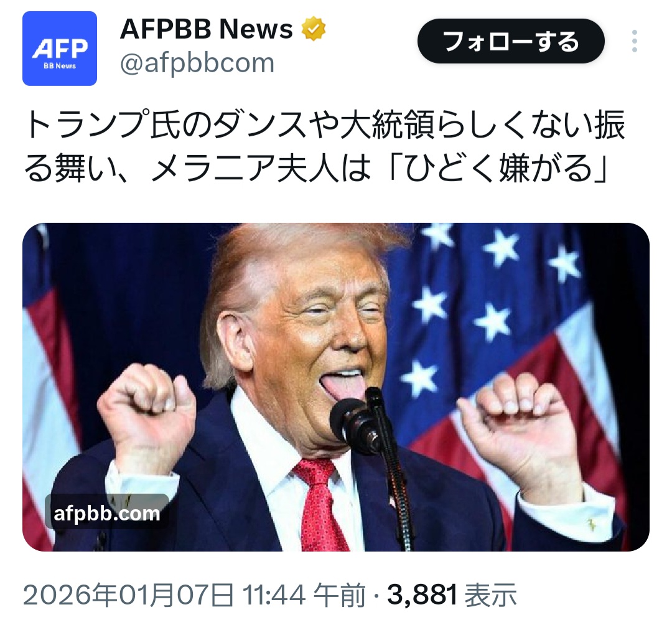Click the 3,881 view count number
The height and width of the screenshot is (630, 672).
click(x=422, y=595)
